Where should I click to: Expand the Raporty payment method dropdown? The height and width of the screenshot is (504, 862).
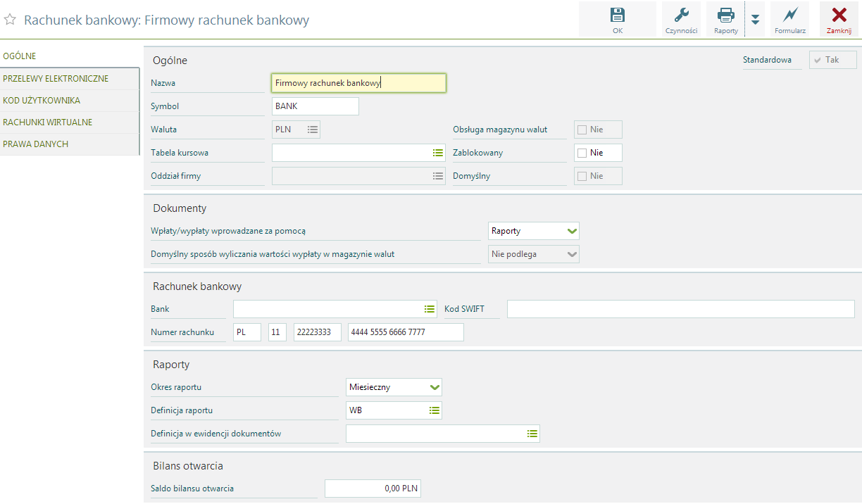pos(572,231)
